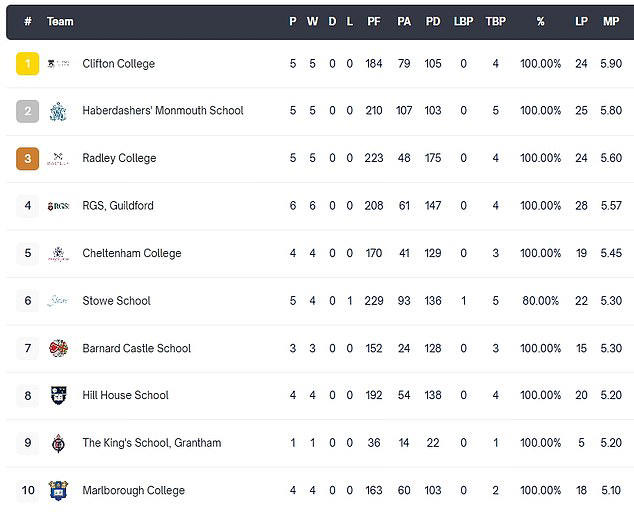Click the % column header
This screenshot has height=515, width=634.
click(x=540, y=21)
